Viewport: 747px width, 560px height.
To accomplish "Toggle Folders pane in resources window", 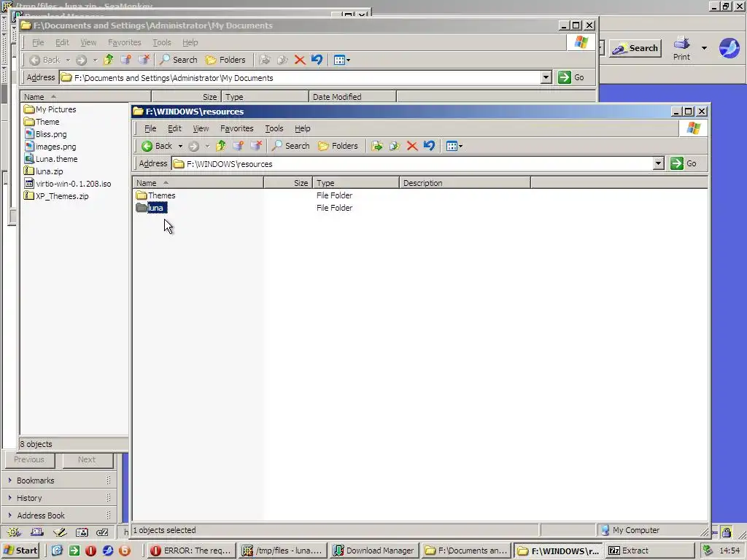I will 338,146.
